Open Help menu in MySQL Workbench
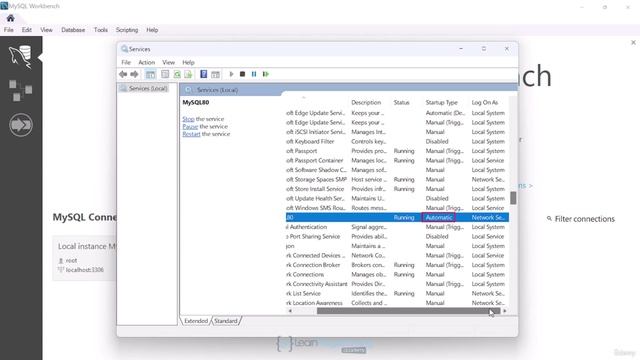 152,30
